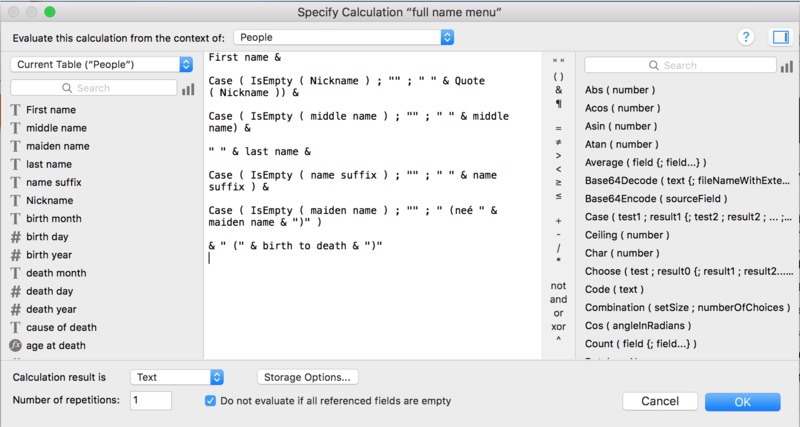Open the context 'People' dropdown

pos(344,37)
